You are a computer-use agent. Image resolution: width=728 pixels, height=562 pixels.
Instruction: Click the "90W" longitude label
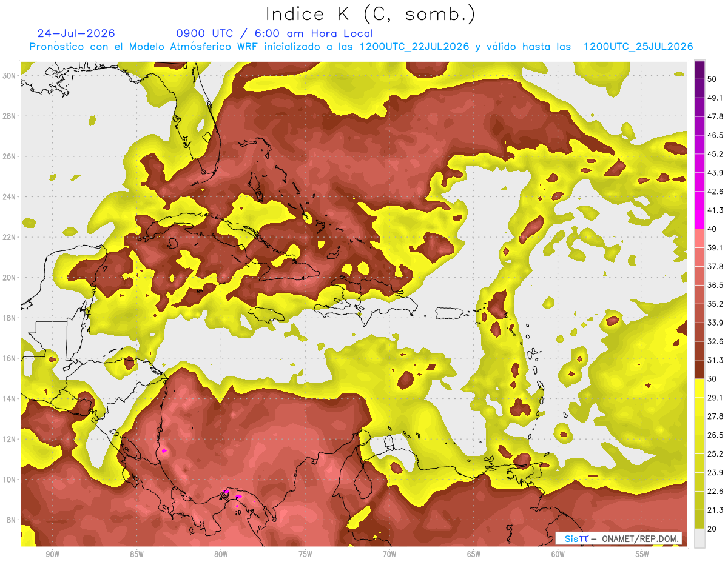tap(52, 554)
